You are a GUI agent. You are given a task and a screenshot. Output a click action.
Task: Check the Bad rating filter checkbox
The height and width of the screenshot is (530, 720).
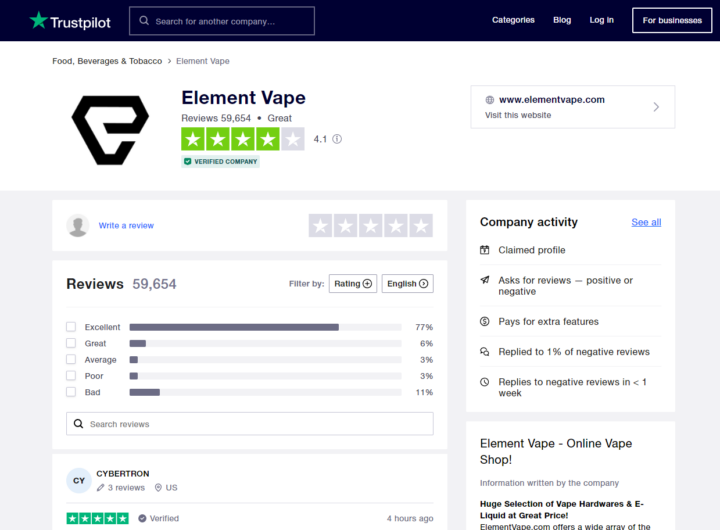pos(71,392)
